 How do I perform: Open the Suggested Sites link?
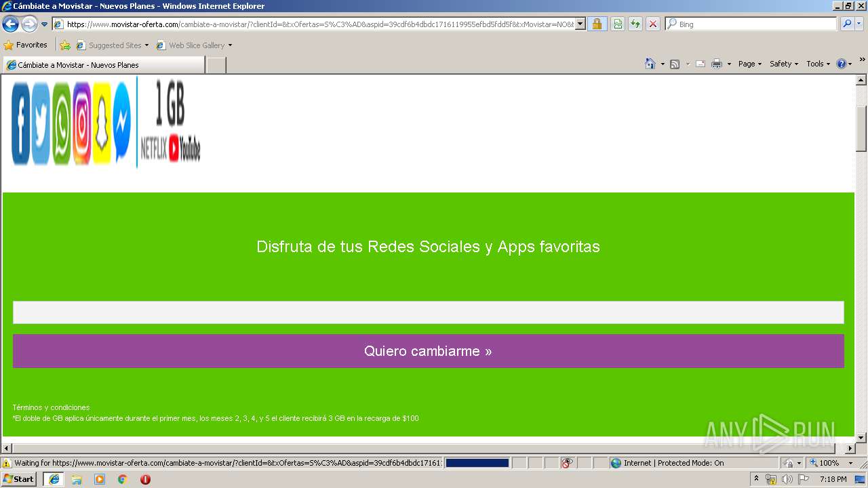(112, 45)
